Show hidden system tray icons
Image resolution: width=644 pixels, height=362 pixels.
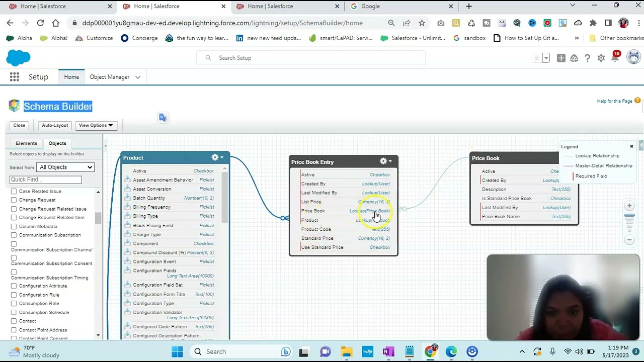point(522,351)
